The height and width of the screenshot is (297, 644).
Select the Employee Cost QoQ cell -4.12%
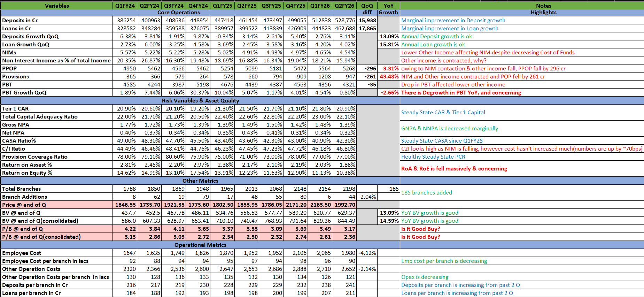[x=367, y=253]
